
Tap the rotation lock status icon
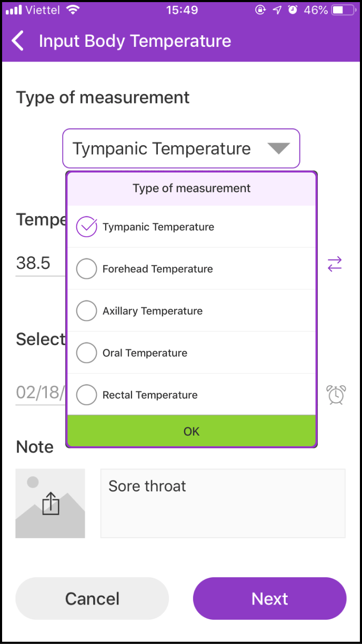tap(260, 10)
